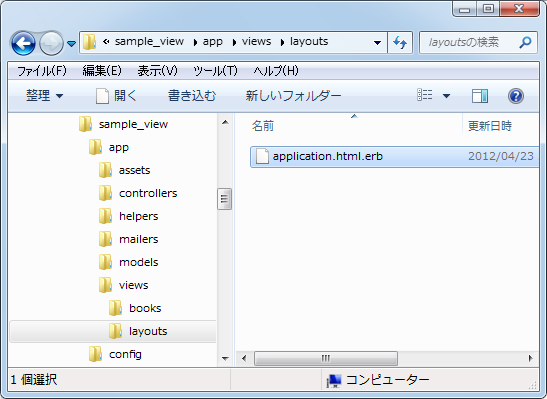Screen dimensions: 547x399
Task: Click the 1 個選択 status text
Action: click(33, 380)
